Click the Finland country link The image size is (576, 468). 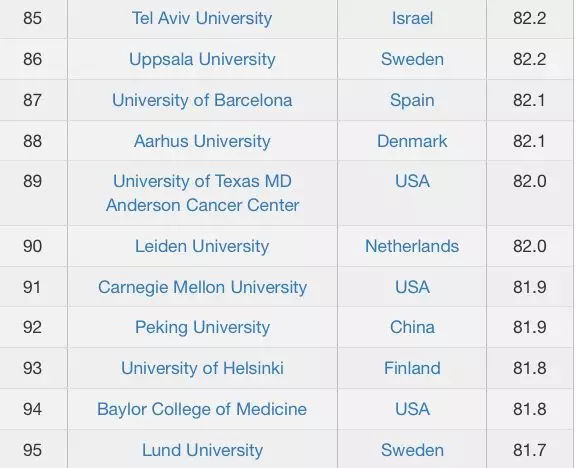click(412, 368)
